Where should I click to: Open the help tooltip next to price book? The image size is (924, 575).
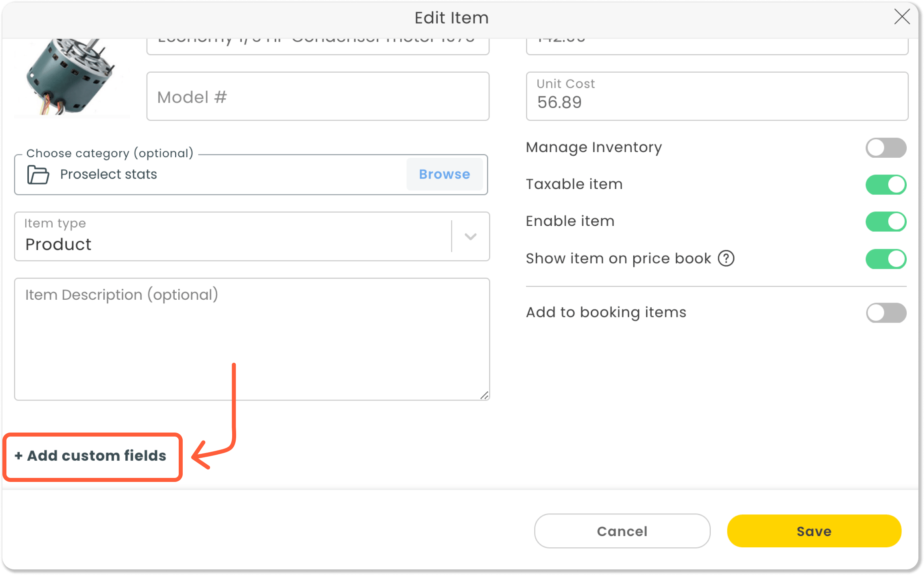pos(726,259)
